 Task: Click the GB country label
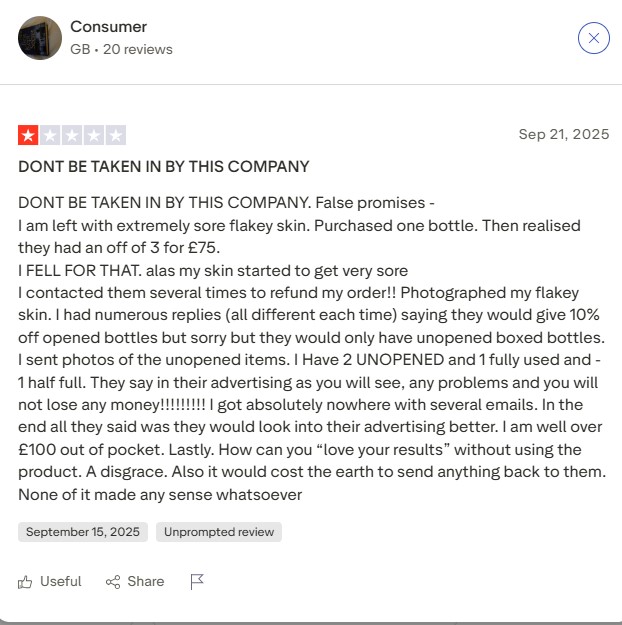(x=80, y=49)
